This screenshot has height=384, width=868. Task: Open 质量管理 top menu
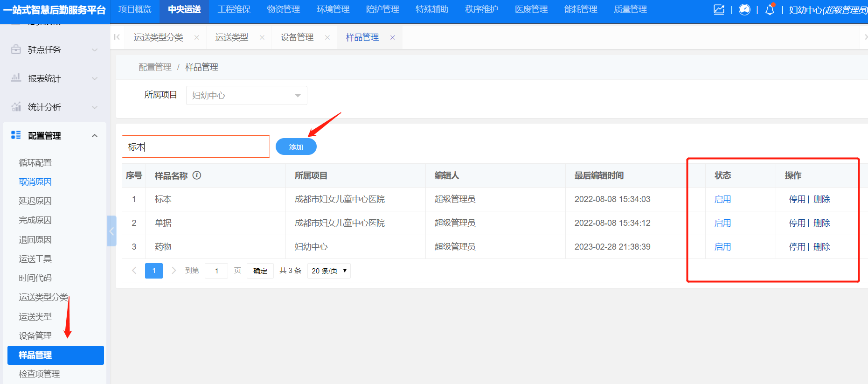630,9
